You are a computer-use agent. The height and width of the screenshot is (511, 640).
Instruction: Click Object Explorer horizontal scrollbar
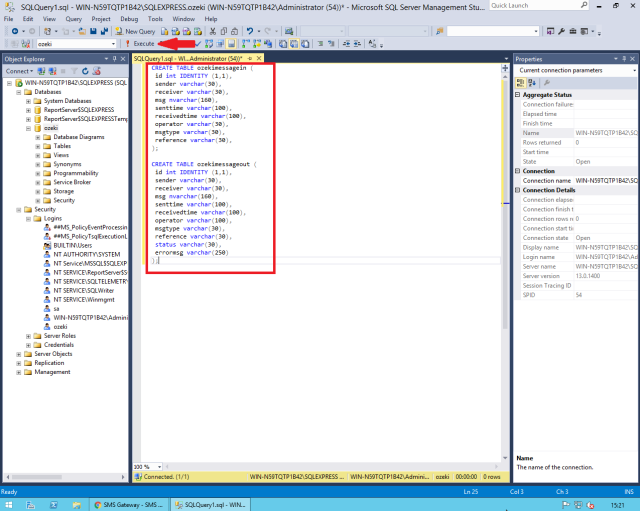tap(65, 477)
